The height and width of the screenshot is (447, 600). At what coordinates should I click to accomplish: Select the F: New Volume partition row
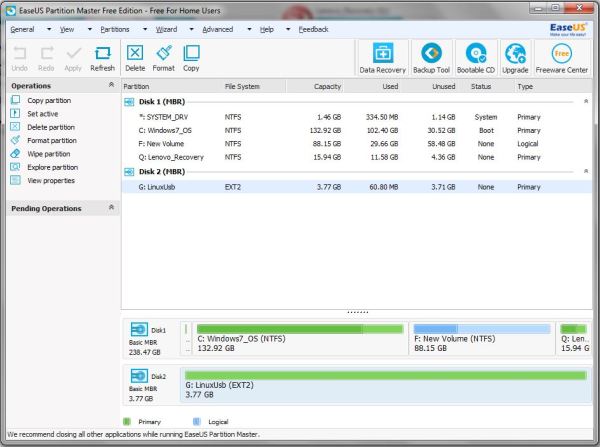(357, 144)
